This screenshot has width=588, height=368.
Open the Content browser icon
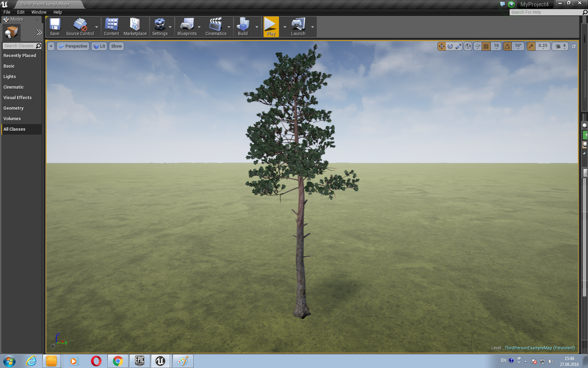(111, 27)
